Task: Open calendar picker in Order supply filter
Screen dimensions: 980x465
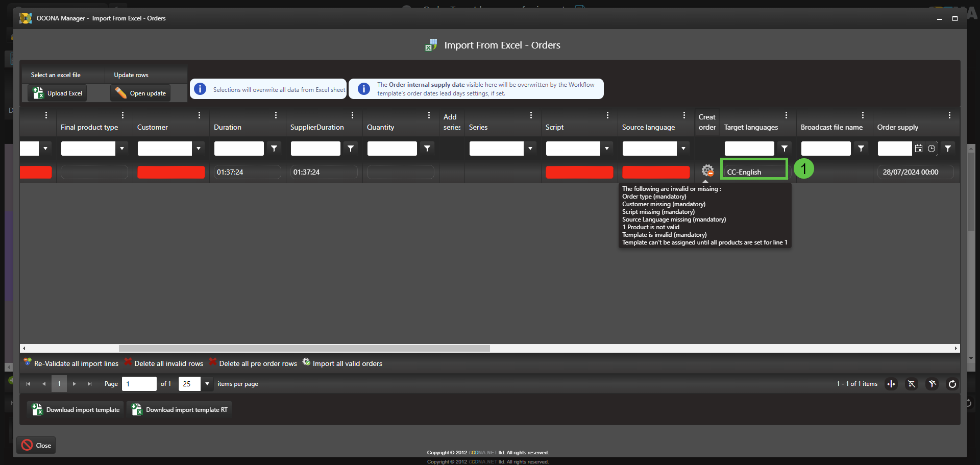Action: [919, 149]
